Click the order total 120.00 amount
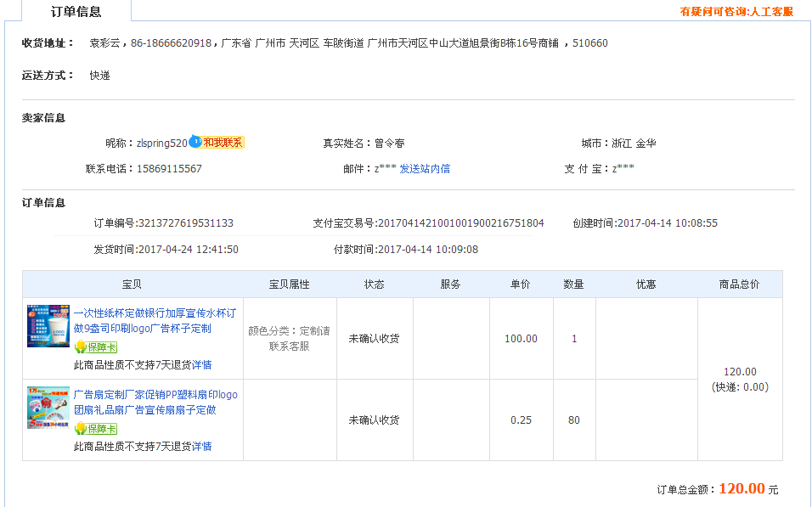 [742, 488]
